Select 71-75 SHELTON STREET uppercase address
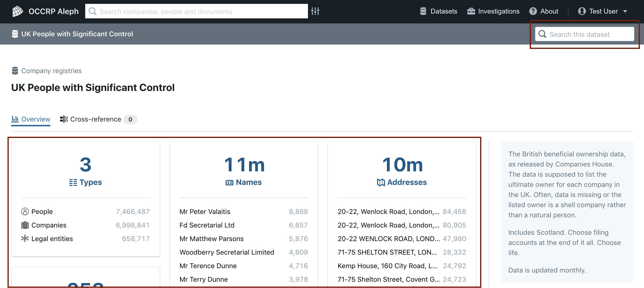Screen dimensions: 644x288 (402, 252)
